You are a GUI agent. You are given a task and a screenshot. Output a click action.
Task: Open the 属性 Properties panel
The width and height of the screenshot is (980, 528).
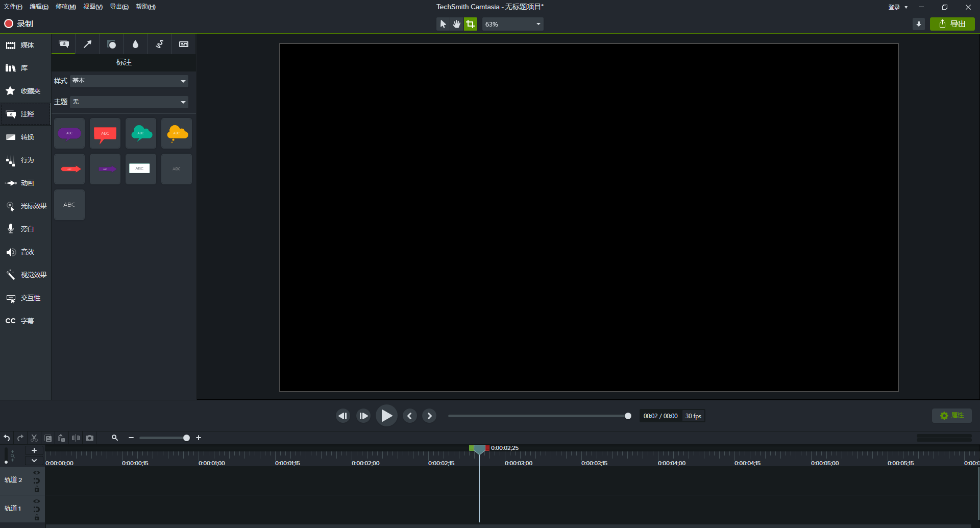point(952,416)
